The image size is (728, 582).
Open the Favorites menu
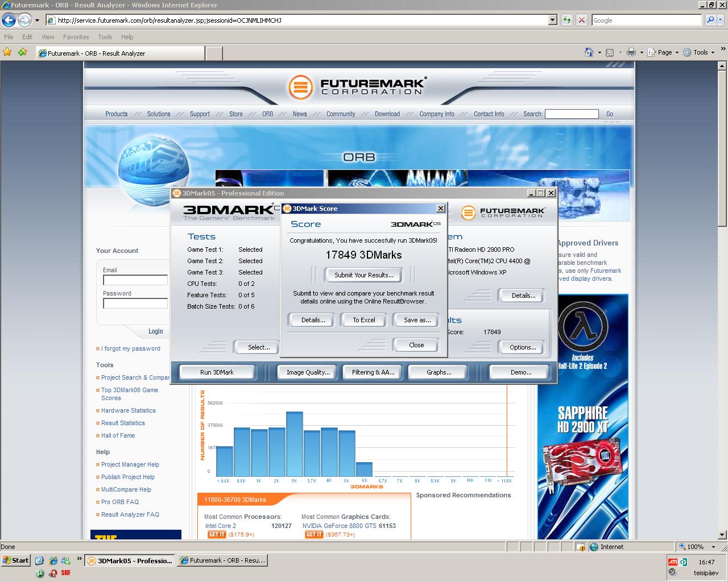[x=76, y=37]
